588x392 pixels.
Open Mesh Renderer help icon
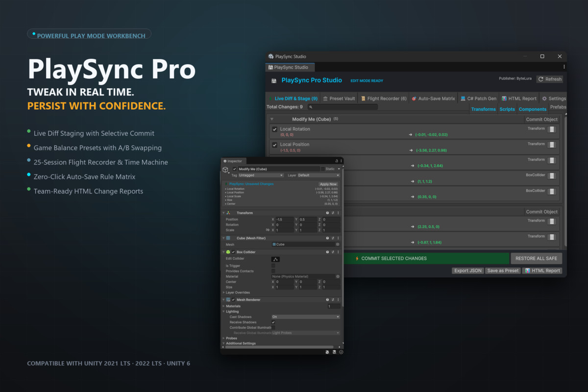(327, 299)
